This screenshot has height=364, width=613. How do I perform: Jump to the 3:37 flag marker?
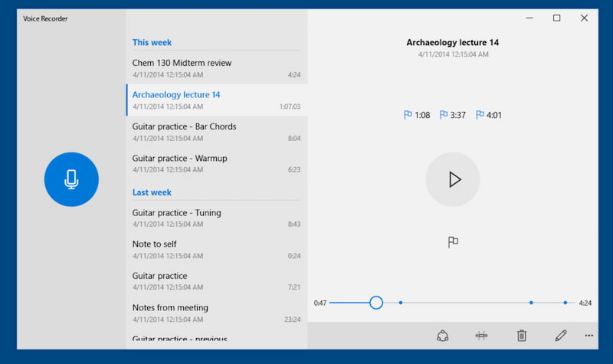point(452,115)
